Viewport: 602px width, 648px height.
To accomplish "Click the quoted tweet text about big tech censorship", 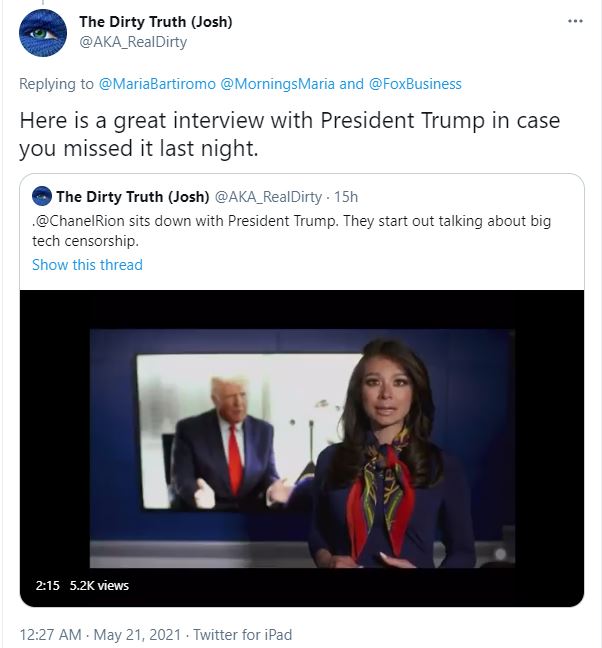I will pos(291,231).
